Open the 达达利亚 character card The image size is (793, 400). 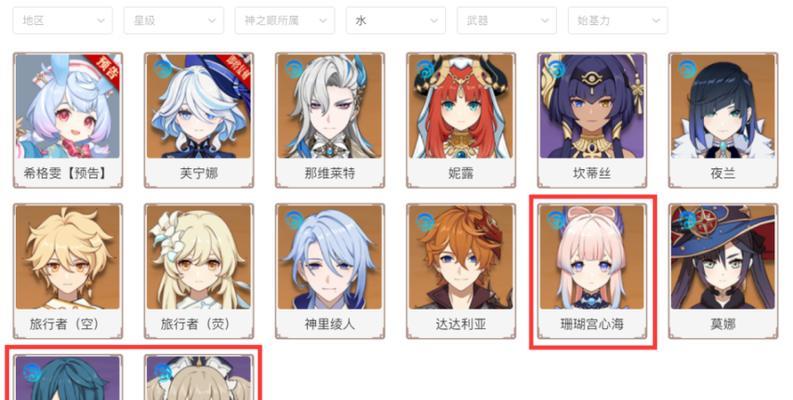pyautogui.click(x=461, y=271)
